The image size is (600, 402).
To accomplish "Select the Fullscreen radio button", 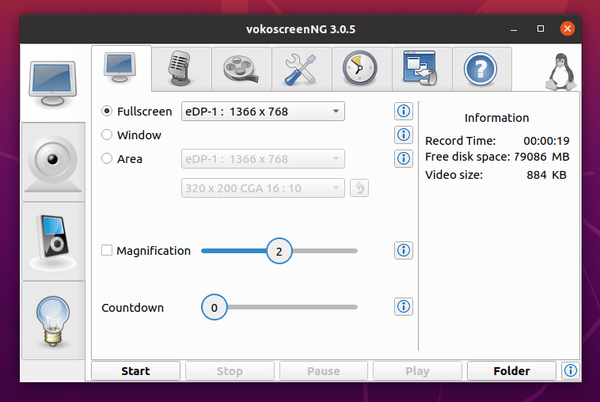I will 106,111.
